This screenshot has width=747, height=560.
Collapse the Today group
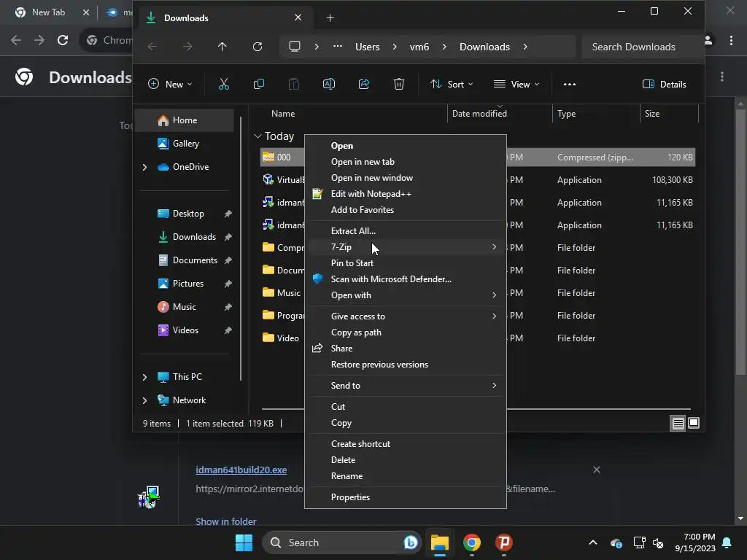point(258,136)
